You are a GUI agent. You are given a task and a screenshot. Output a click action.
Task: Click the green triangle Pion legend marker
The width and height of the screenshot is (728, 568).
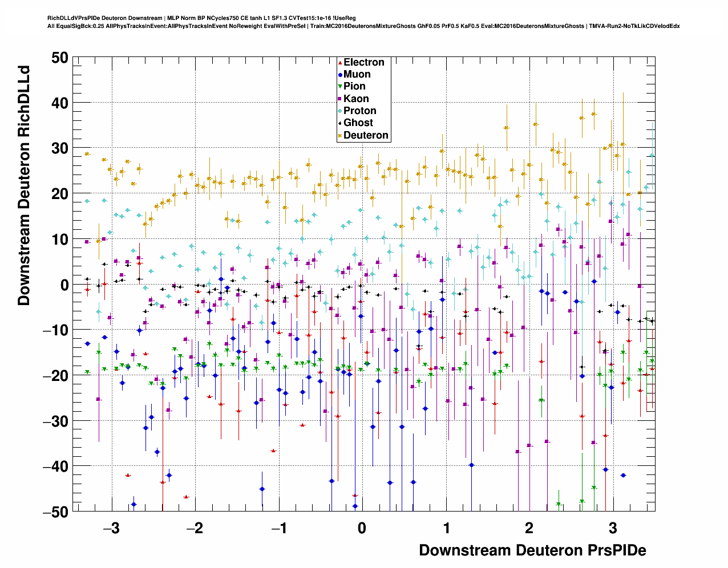point(340,87)
